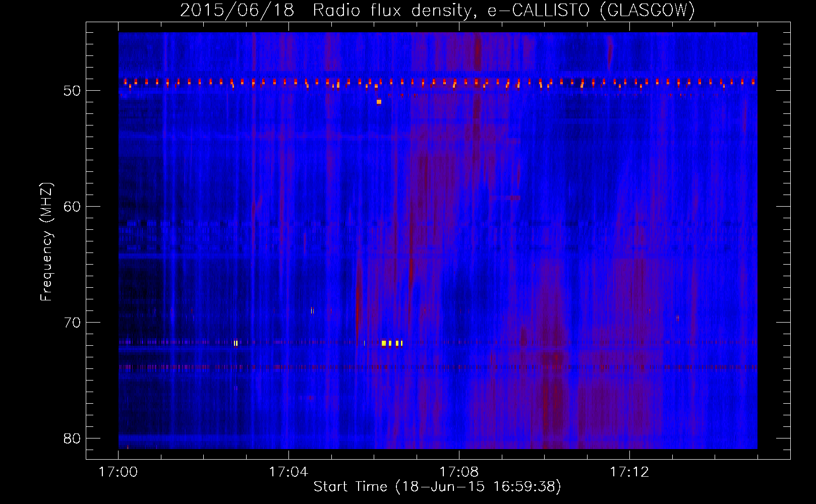Click the '17:12' time tick label
816x504 pixels.
click(x=629, y=472)
